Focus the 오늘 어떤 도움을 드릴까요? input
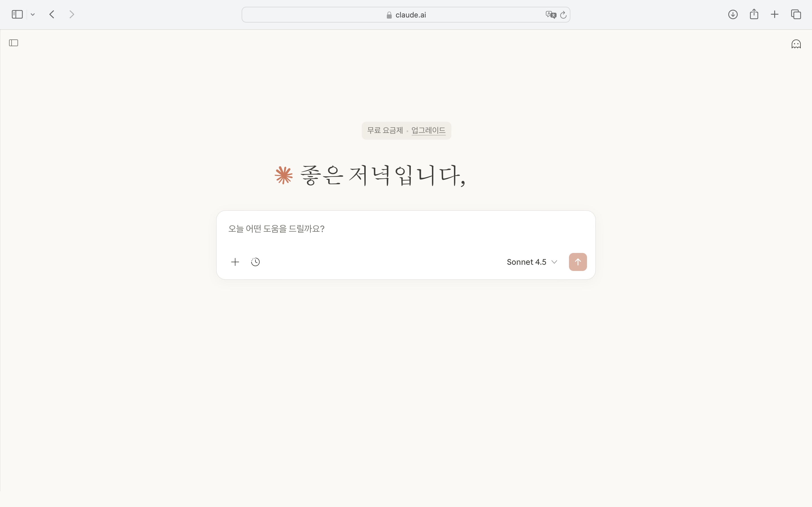 (406, 229)
